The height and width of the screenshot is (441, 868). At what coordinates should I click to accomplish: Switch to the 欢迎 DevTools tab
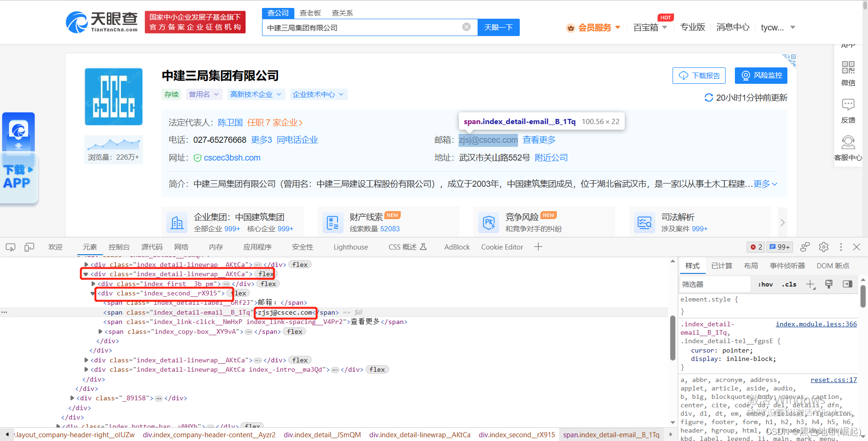pos(55,247)
